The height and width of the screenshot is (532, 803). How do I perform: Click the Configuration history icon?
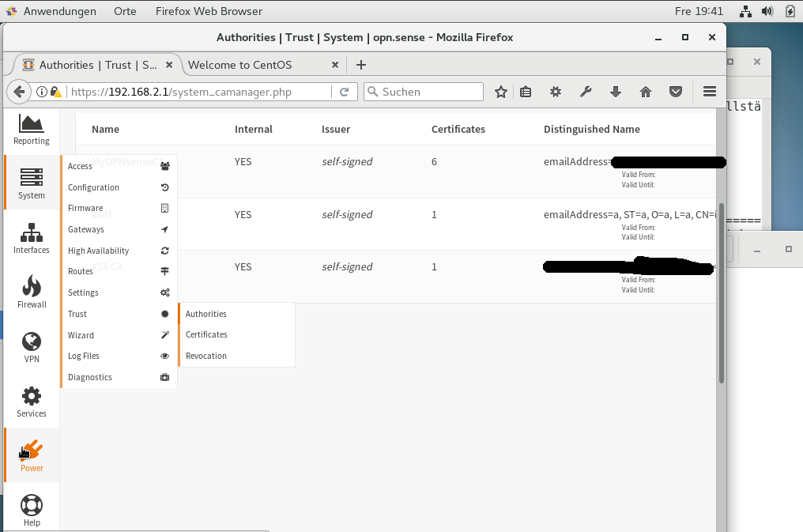[165, 187]
